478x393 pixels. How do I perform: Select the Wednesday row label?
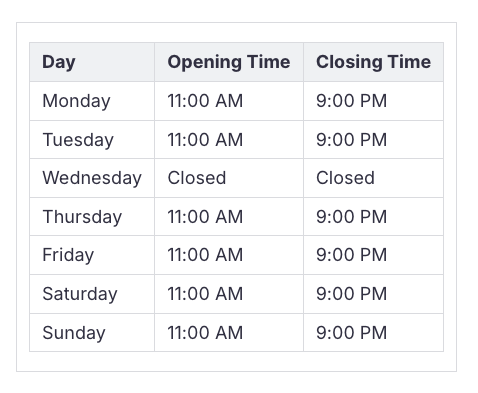point(92,178)
